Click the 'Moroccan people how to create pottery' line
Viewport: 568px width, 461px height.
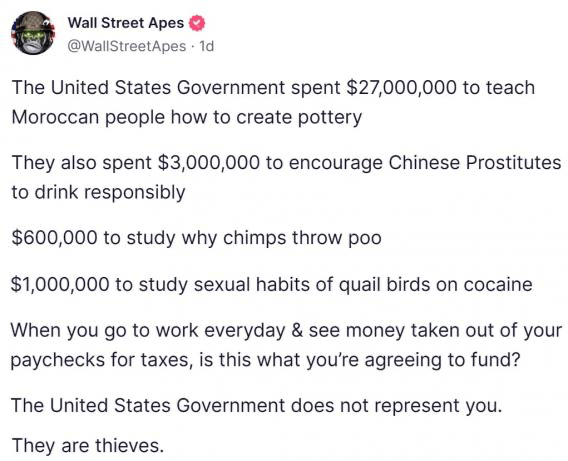[187, 117]
